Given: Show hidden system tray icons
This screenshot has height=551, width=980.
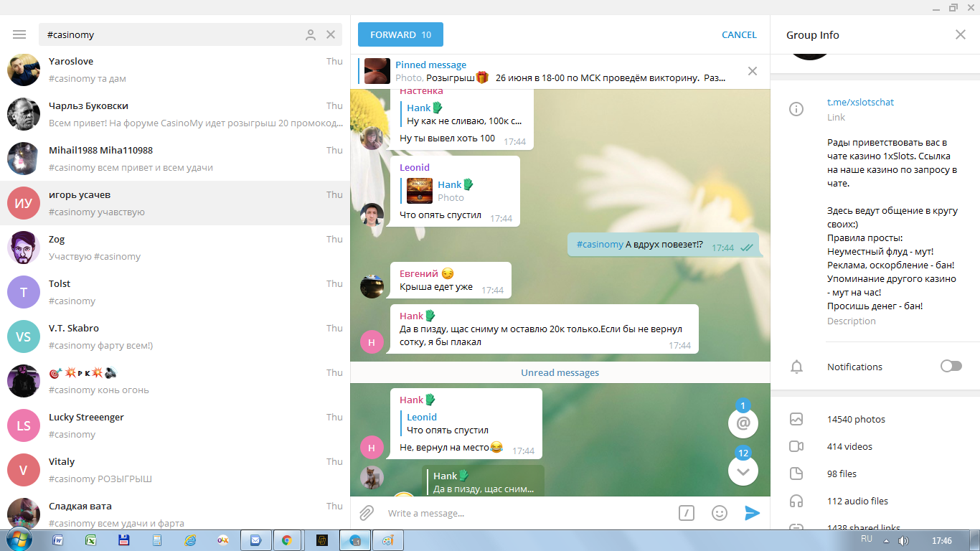Looking at the screenshot, I should click(886, 541).
